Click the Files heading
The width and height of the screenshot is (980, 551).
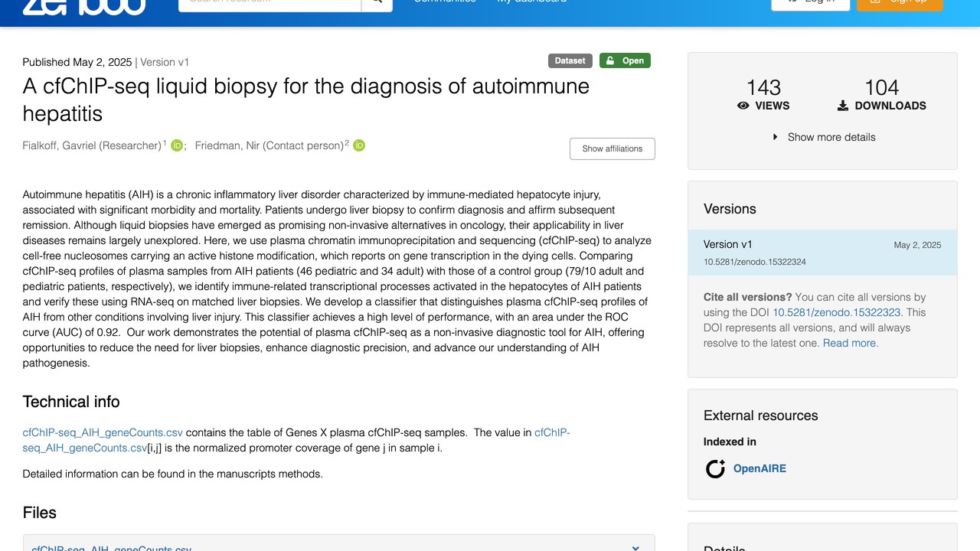click(40, 513)
